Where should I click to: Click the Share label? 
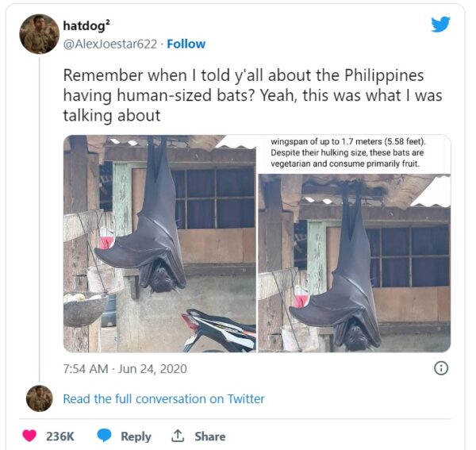[x=210, y=437]
